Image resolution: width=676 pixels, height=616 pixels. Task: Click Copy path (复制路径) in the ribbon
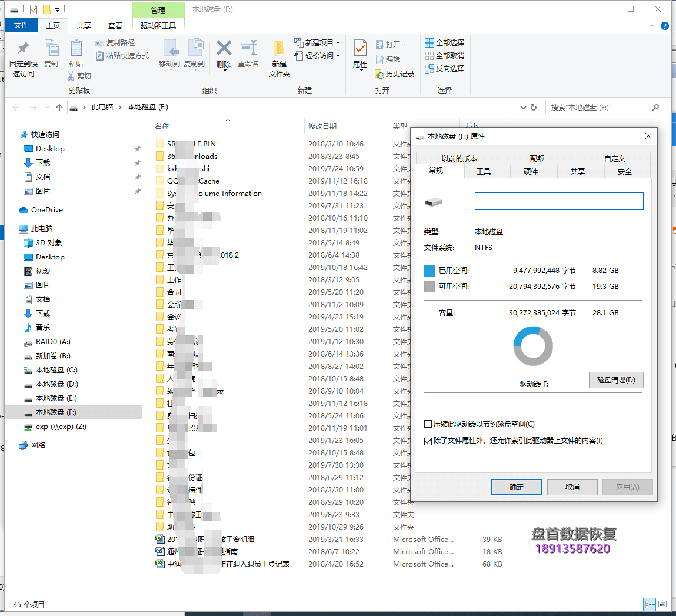(115, 43)
